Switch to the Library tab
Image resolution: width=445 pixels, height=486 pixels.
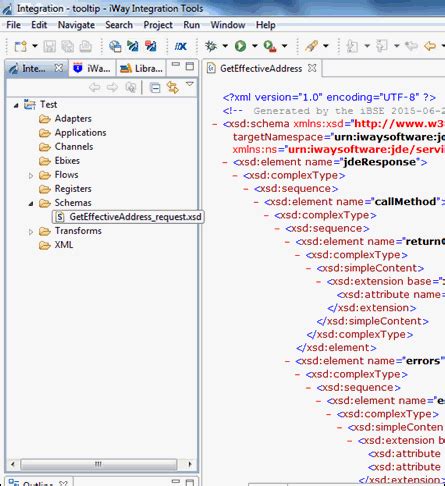pos(142,69)
